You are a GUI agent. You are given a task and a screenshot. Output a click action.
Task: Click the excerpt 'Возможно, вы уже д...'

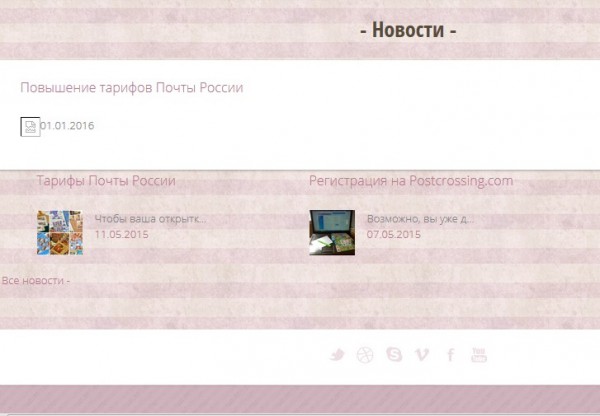(x=420, y=219)
